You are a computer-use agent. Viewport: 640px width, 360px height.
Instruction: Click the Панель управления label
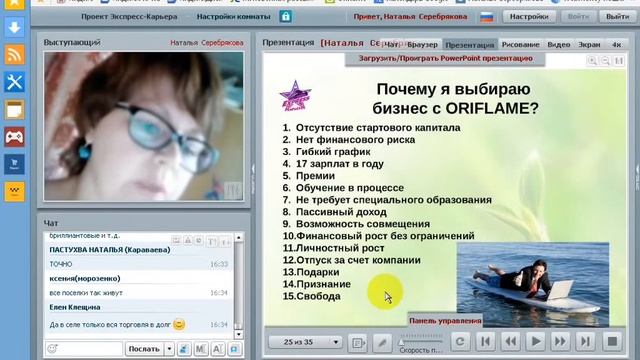click(445, 321)
